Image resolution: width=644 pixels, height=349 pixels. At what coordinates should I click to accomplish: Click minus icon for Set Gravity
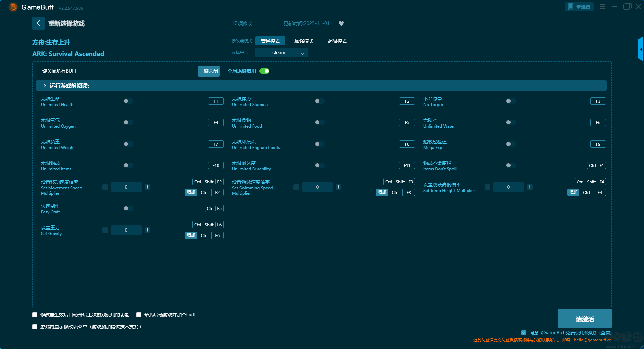(105, 230)
